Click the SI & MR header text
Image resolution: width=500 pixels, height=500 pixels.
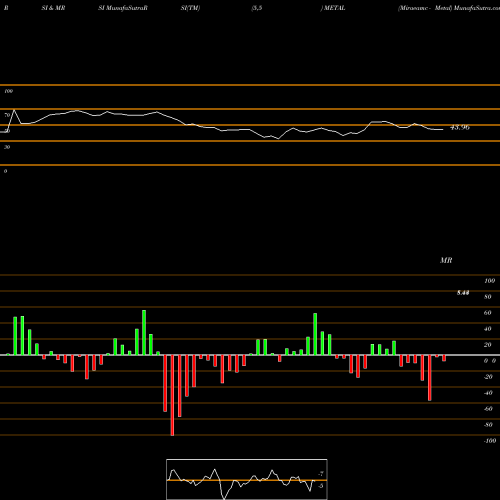click(53, 8)
